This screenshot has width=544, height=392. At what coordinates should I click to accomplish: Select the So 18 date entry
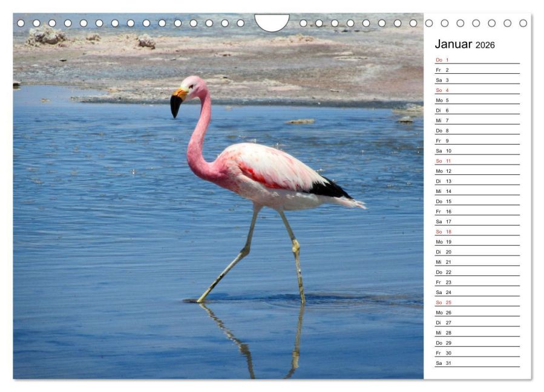click(477, 232)
